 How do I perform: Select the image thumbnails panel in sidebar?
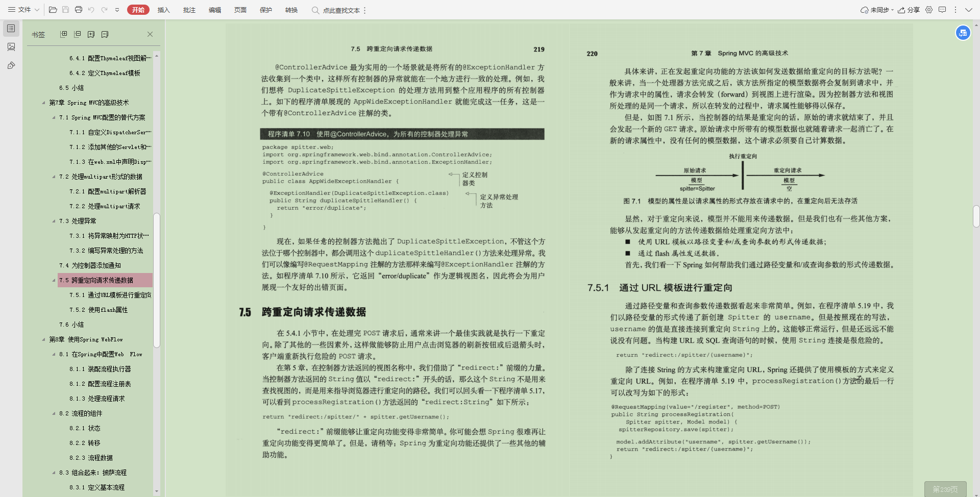[x=11, y=46]
